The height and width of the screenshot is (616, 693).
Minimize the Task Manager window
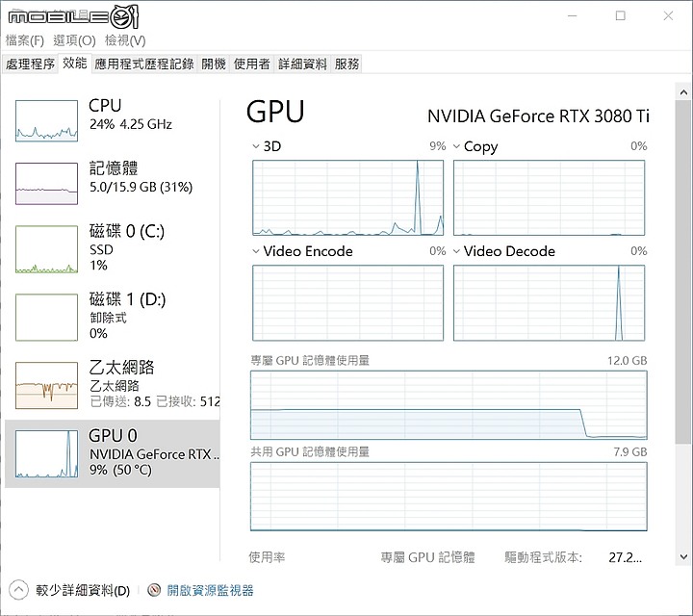click(573, 16)
